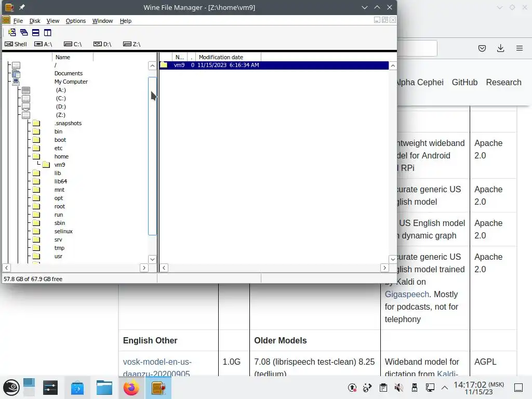The width and height of the screenshot is (532, 399).
Task: Open Firefox hamburger menu
Action: [x=519, y=48]
